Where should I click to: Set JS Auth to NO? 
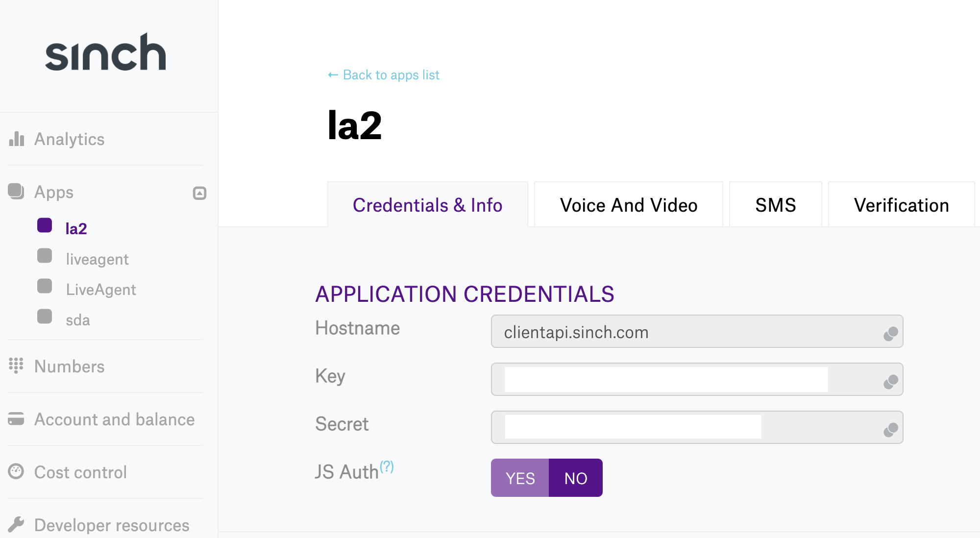tap(576, 478)
